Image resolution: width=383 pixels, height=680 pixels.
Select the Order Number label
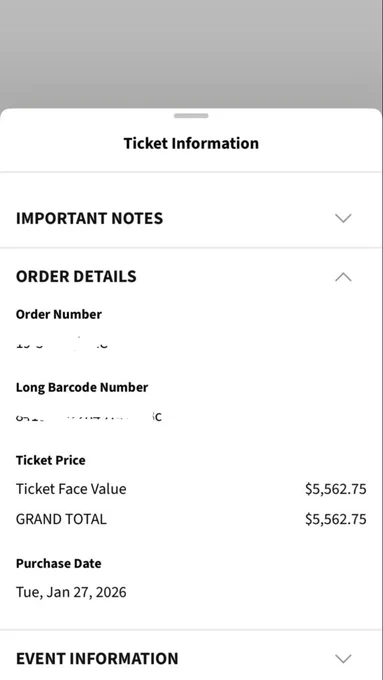59,314
